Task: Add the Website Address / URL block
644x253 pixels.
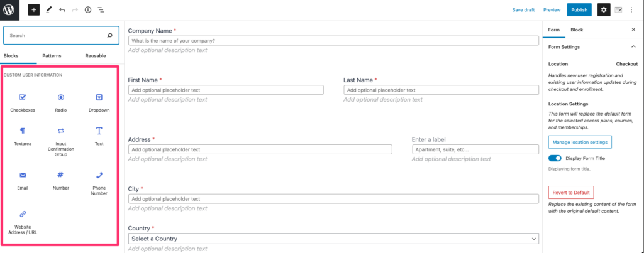Action: pos(23,222)
